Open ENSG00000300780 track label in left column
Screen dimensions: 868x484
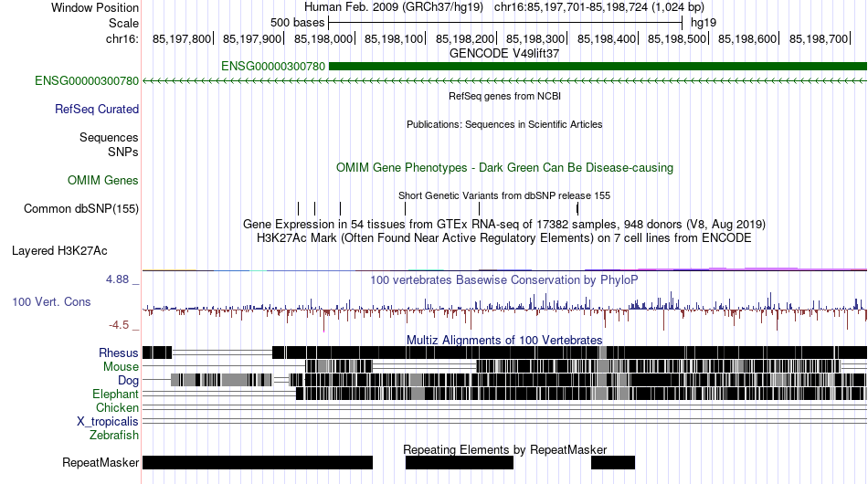point(87,80)
